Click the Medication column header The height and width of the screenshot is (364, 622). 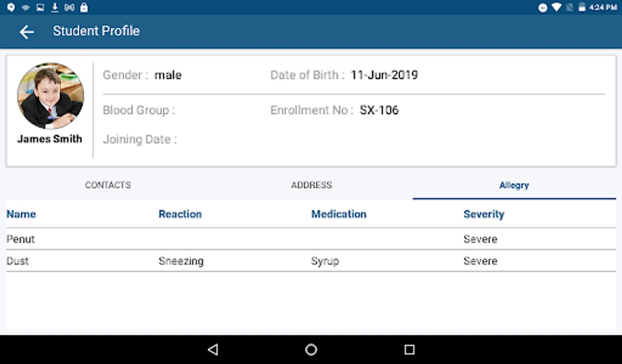tap(339, 214)
